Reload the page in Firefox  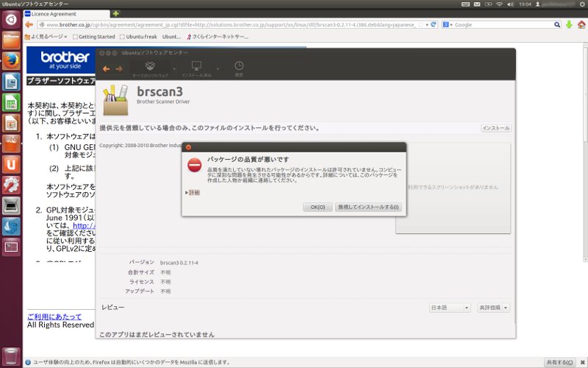point(434,25)
